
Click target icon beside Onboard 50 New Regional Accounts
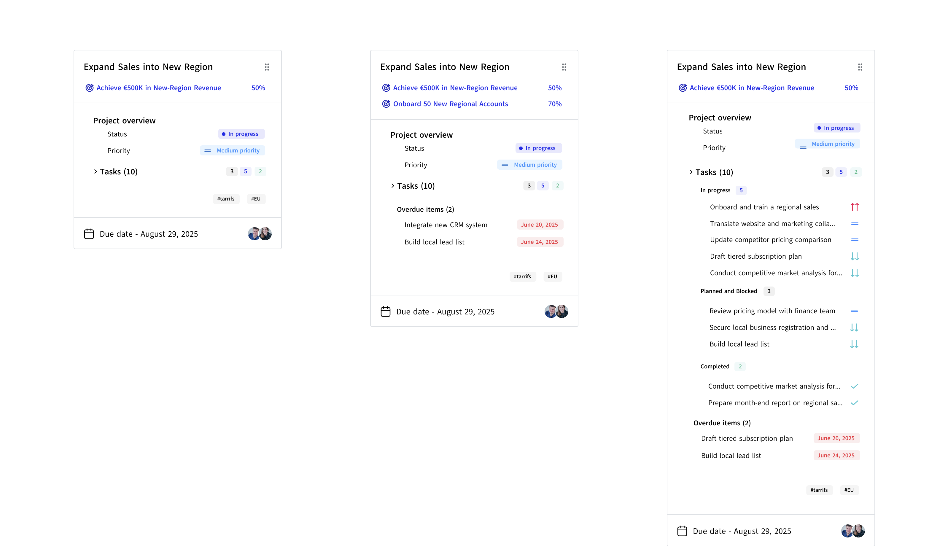pos(386,104)
